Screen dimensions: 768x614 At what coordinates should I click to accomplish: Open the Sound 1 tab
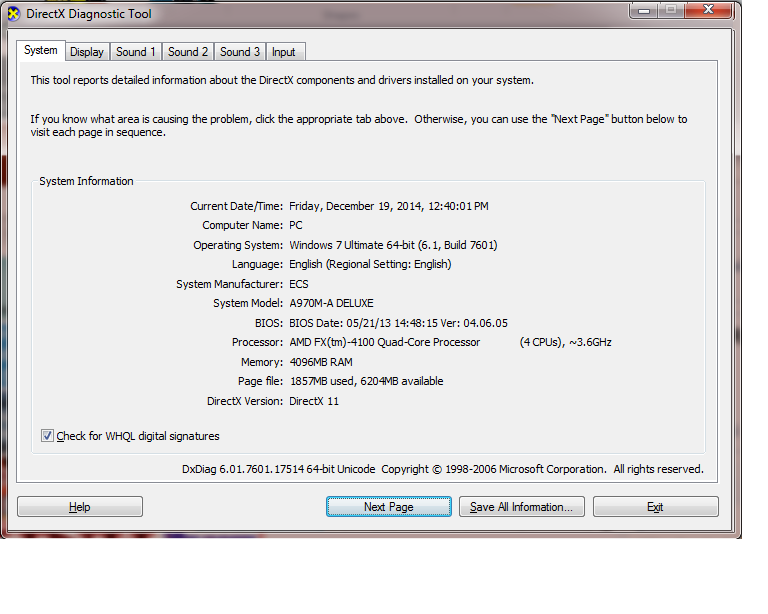(x=136, y=52)
